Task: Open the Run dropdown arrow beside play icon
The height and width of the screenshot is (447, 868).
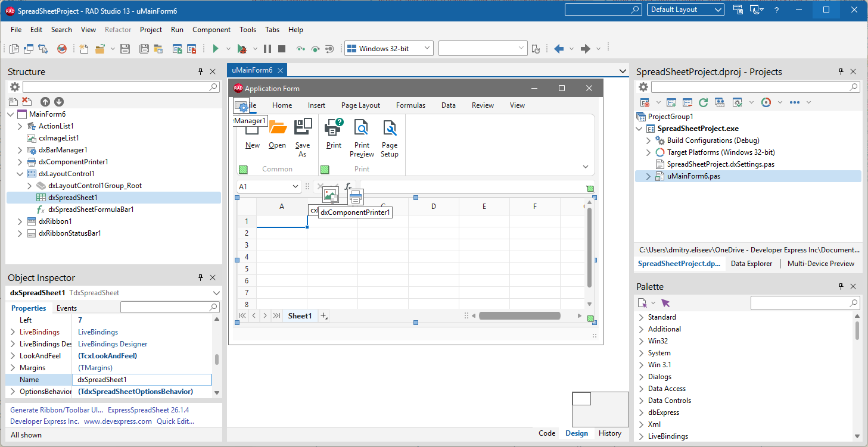Action: 228,49
